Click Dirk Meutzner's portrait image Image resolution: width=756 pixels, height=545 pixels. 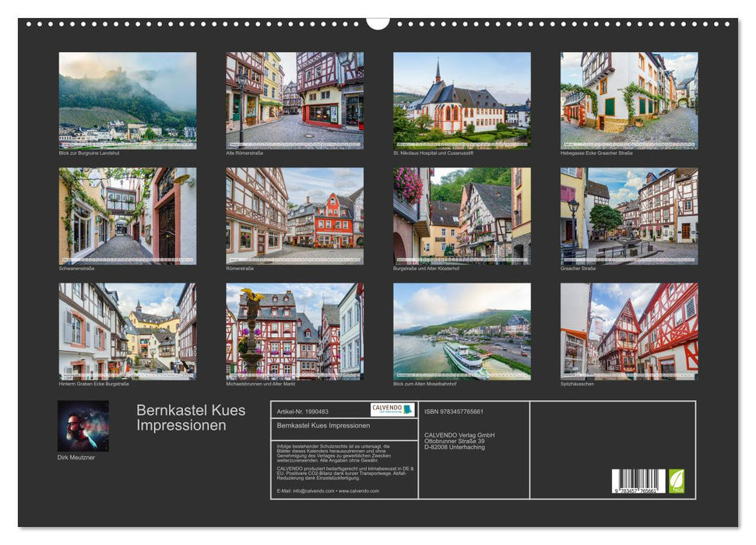pos(83,426)
